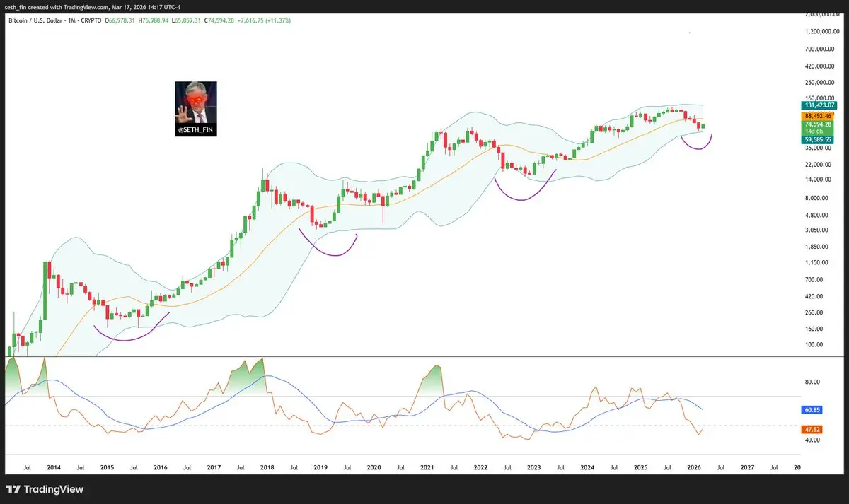Click the 260,000.00 price axis label
849x504 pixels.
point(819,82)
